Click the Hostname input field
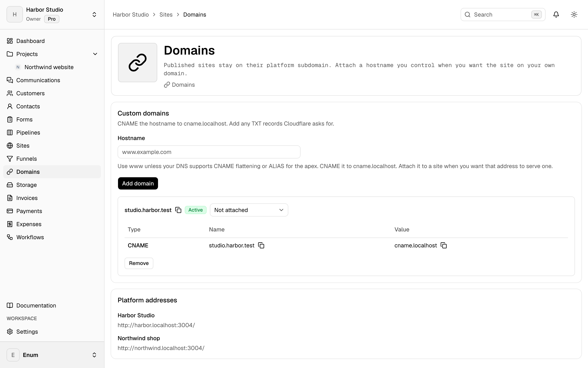The height and width of the screenshot is (368, 588). coord(209,152)
